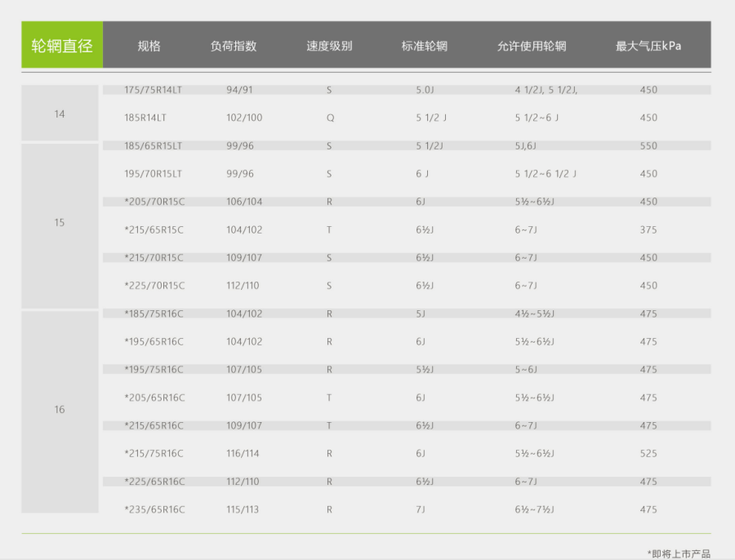This screenshot has width=735, height=560.
Task: Click spec 175/75R14LT
Action: pos(153,90)
